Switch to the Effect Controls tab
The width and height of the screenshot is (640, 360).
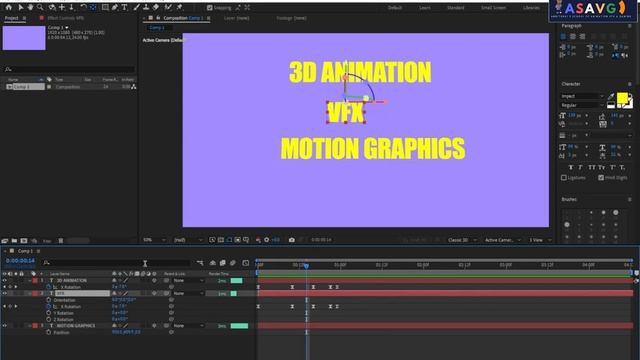(66, 18)
